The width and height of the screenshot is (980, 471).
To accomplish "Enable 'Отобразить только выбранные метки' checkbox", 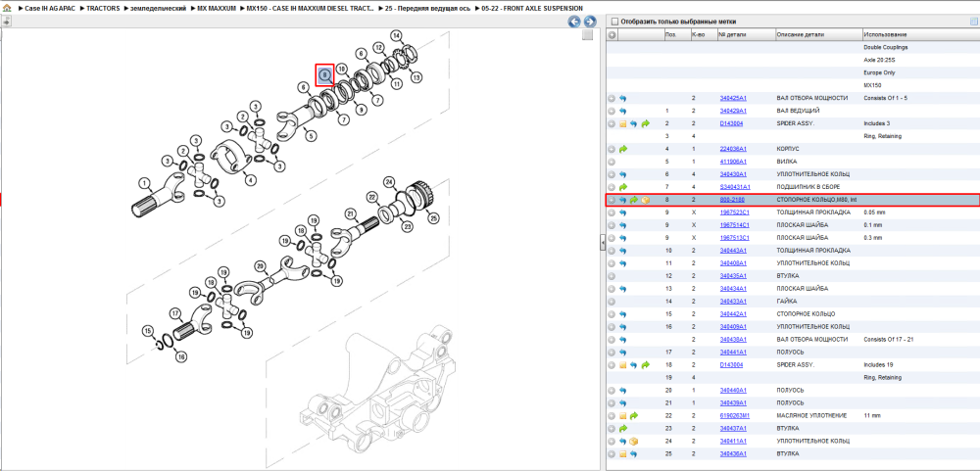I will (x=614, y=21).
